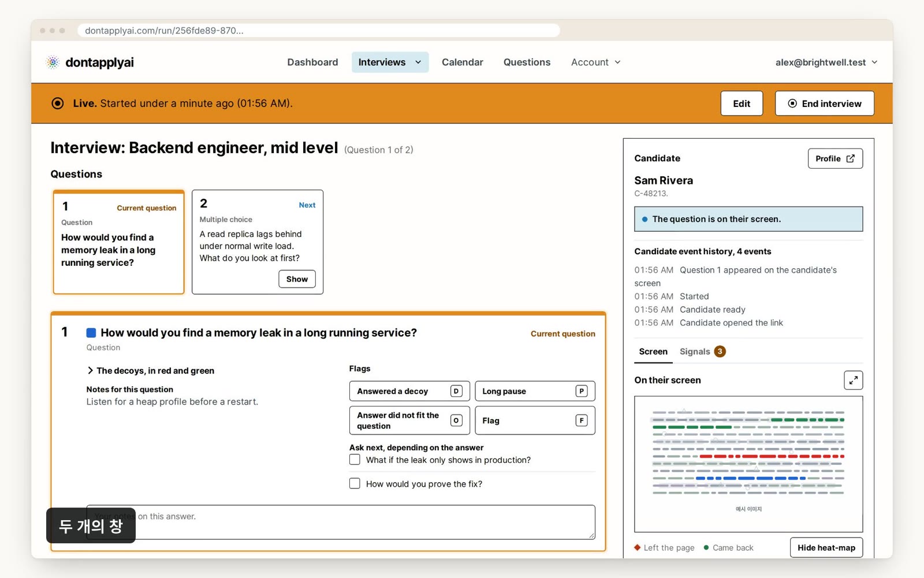Click the green Came back marker
The width and height of the screenshot is (924, 578).
click(x=706, y=547)
